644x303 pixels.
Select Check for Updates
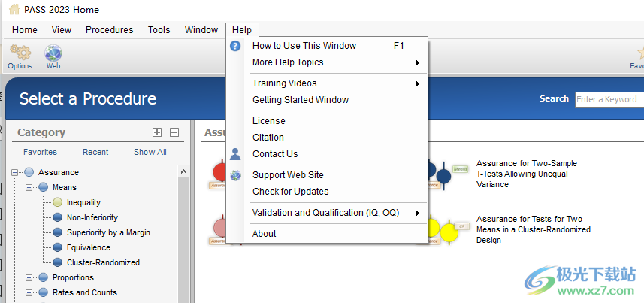pyautogui.click(x=327, y=192)
